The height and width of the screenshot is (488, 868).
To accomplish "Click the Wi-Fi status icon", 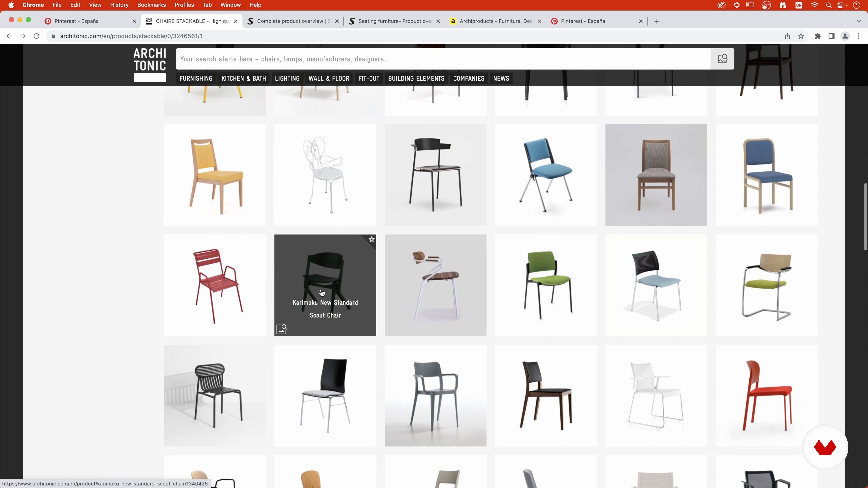I will tap(814, 5).
